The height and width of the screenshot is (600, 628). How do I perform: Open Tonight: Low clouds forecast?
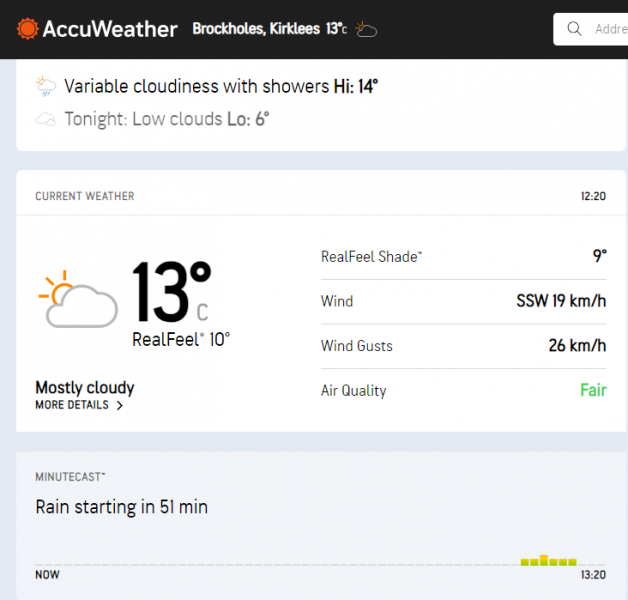pyautogui.click(x=167, y=120)
